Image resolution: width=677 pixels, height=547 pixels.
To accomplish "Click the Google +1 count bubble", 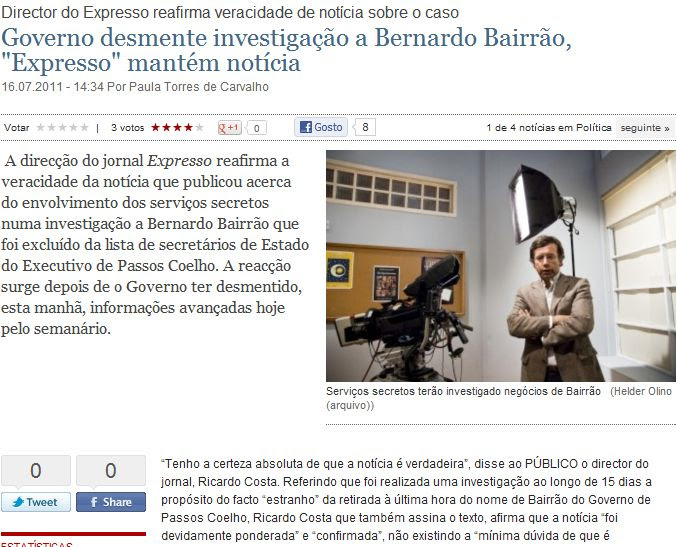I will 256,128.
